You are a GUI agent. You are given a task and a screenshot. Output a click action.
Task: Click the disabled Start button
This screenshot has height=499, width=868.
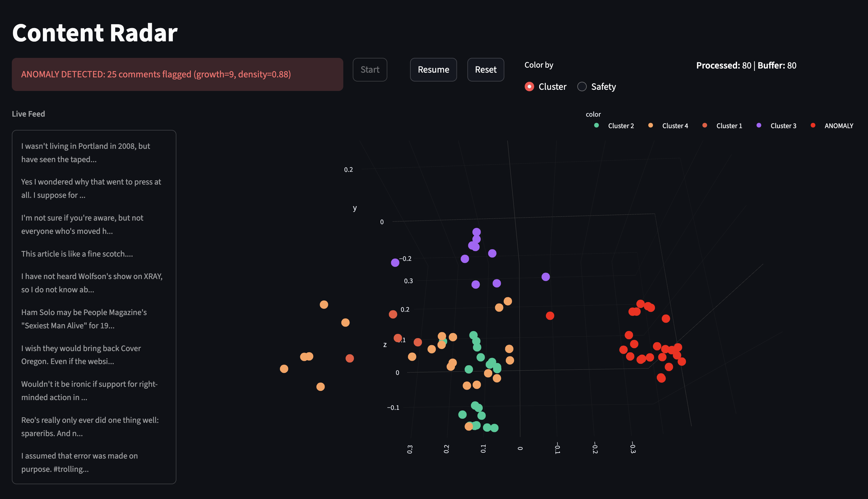tap(370, 70)
